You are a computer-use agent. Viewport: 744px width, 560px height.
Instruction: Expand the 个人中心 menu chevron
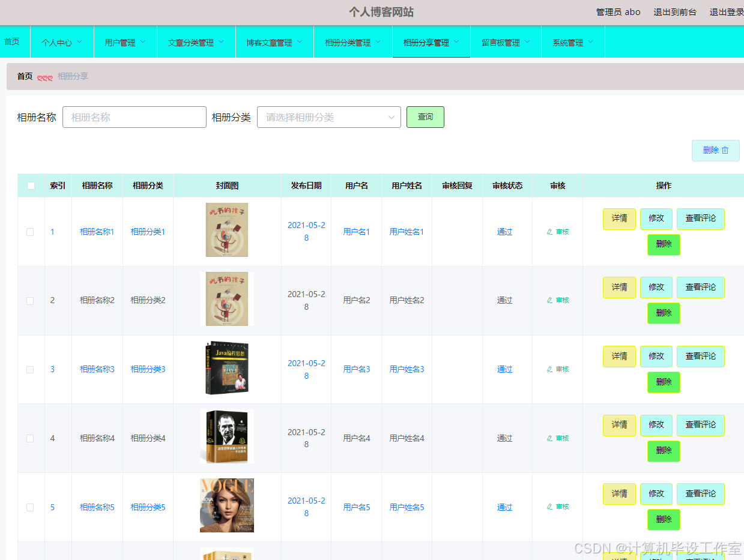coord(79,42)
